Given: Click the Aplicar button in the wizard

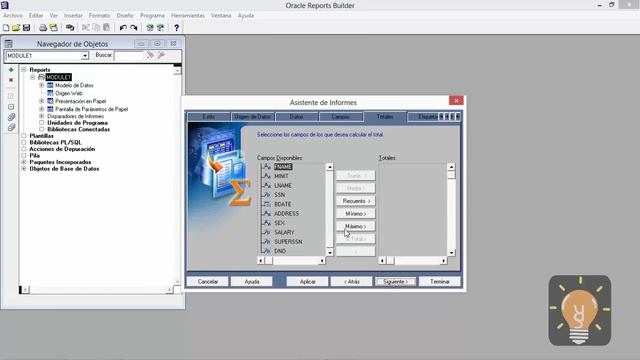Looking at the screenshot, I should click(307, 282).
